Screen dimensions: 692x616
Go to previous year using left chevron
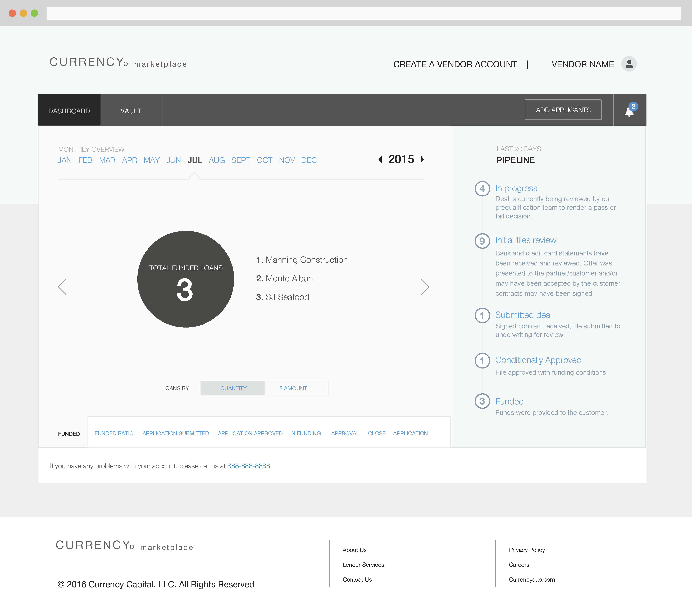tap(380, 159)
